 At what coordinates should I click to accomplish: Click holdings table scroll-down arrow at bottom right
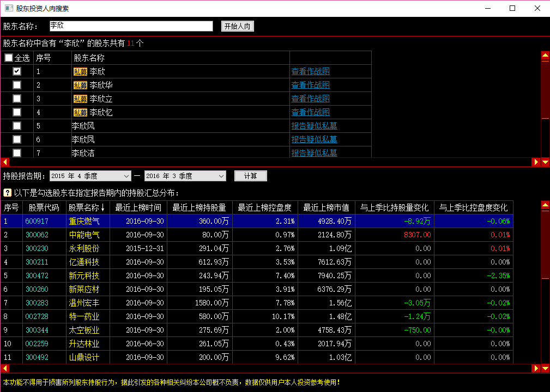tap(545, 369)
